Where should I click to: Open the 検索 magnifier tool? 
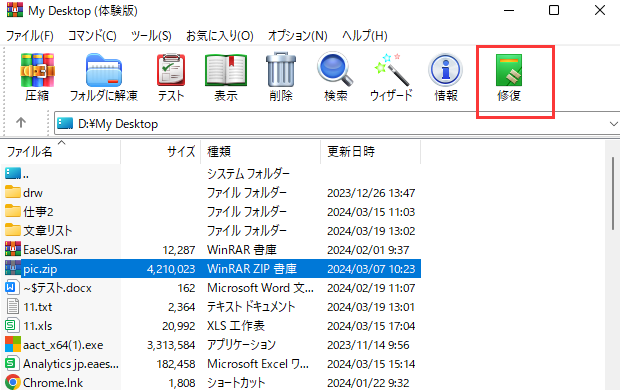335,69
